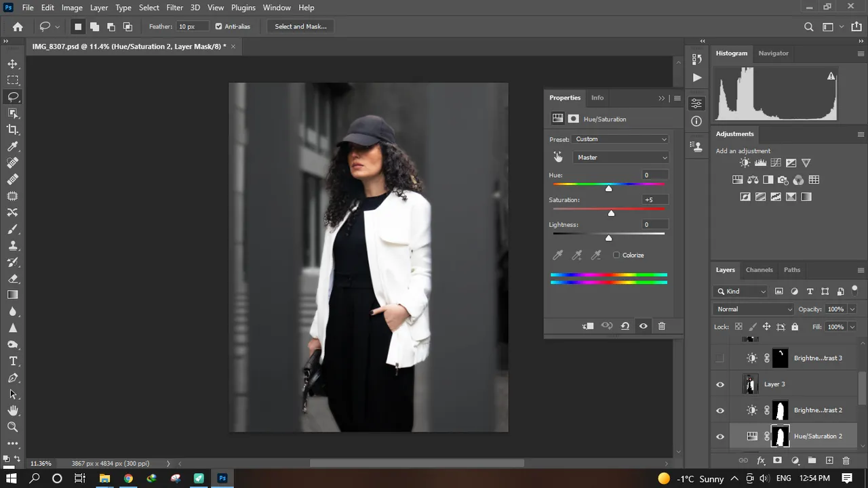The height and width of the screenshot is (488, 868).
Task: Create a new layer in Layers panel
Action: [x=829, y=460]
